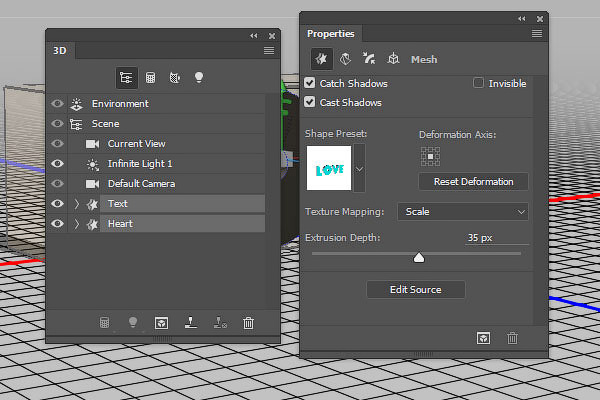This screenshot has width=600, height=400.
Task: Filter 3D panel by materials
Action: pos(174,78)
